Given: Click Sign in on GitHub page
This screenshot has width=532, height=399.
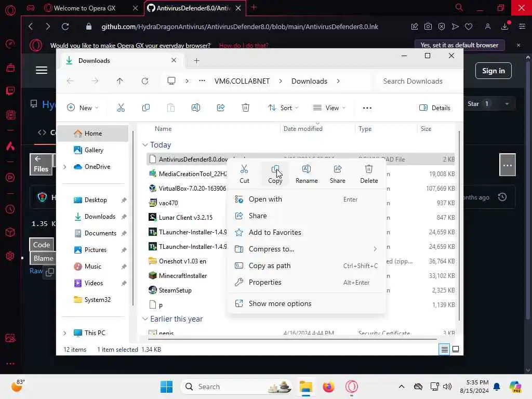Looking at the screenshot, I should pyautogui.click(x=494, y=71).
